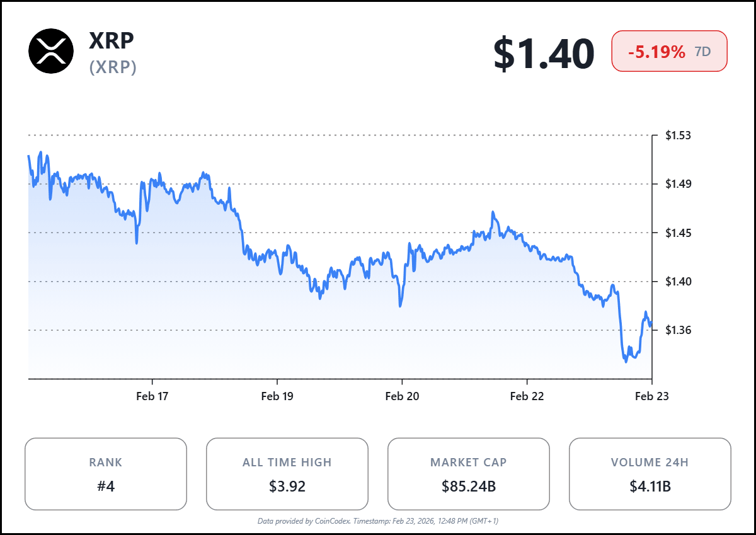The width and height of the screenshot is (756, 535).
Task: Select the Market Cap $85.24B card
Action: (468, 474)
